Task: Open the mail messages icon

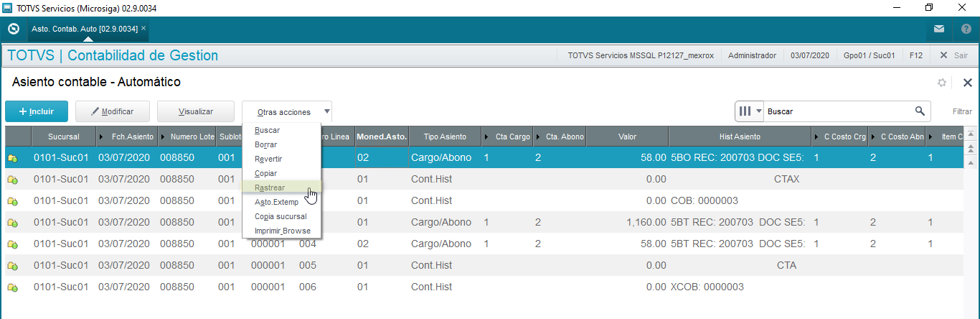Action: coord(939,29)
